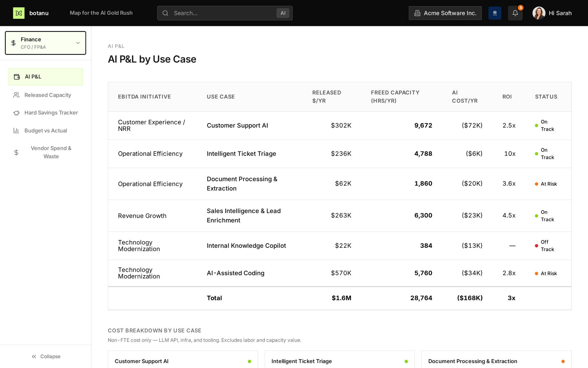Select Internal Knowledge Copilot row
588x368 pixels.
point(339,246)
